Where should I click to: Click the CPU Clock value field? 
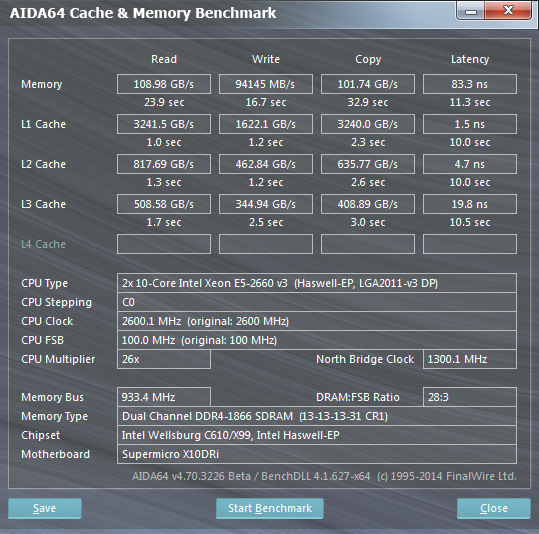click(317, 321)
